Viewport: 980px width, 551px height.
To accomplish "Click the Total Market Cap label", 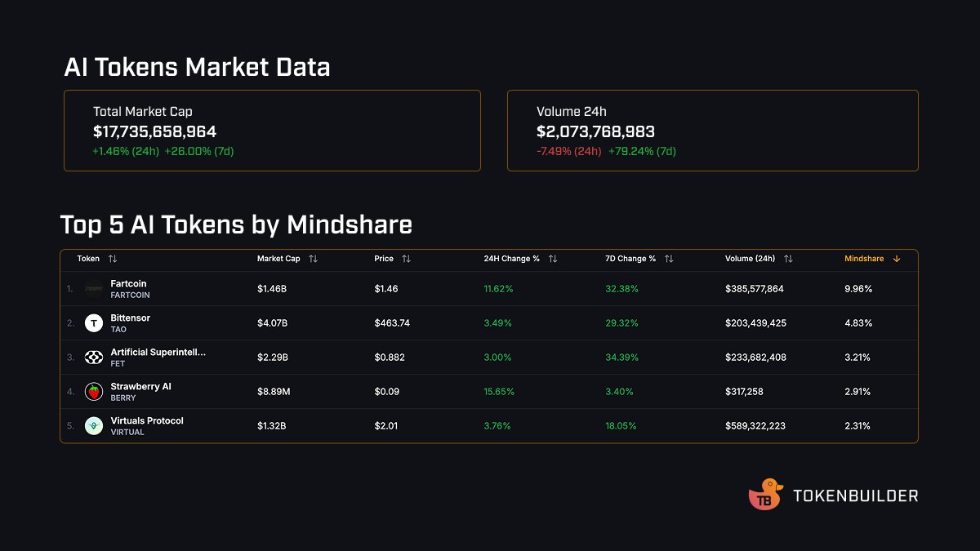I will 142,112.
